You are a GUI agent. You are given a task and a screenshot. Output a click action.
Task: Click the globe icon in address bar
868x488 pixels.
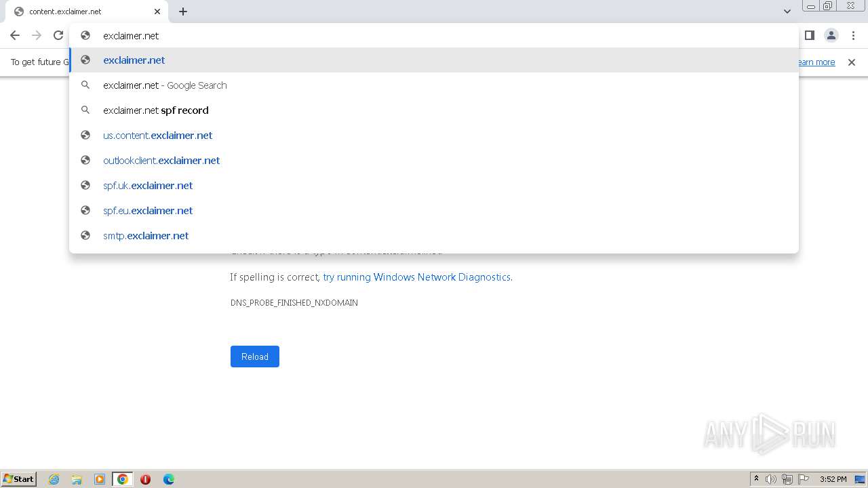click(85, 35)
